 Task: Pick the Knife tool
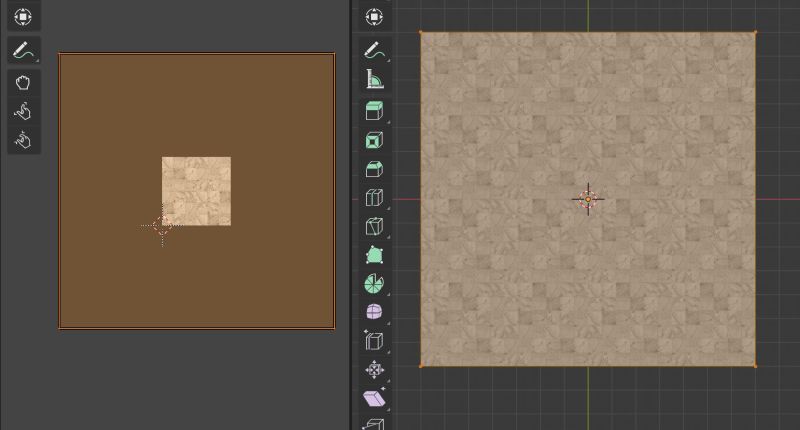(x=374, y=226)
